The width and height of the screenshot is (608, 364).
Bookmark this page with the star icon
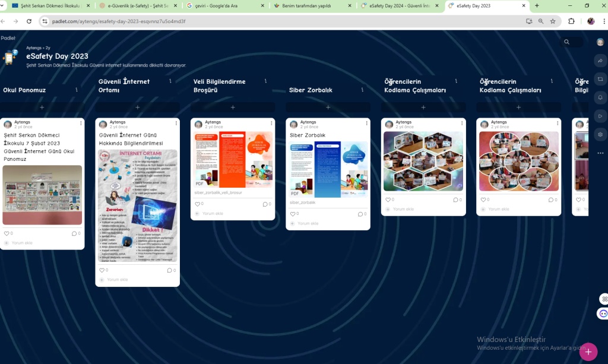[x=553, y=21]
